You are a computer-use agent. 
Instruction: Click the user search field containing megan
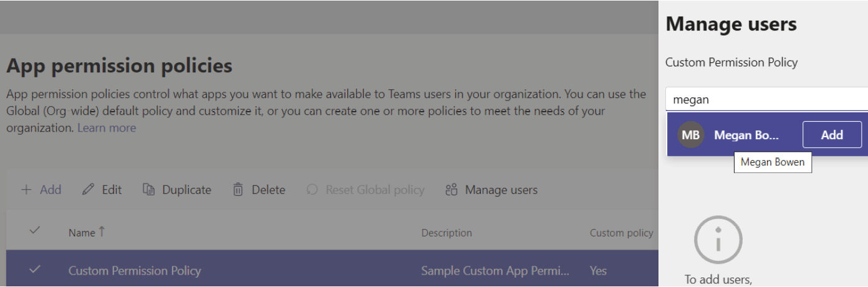(766, 100)
